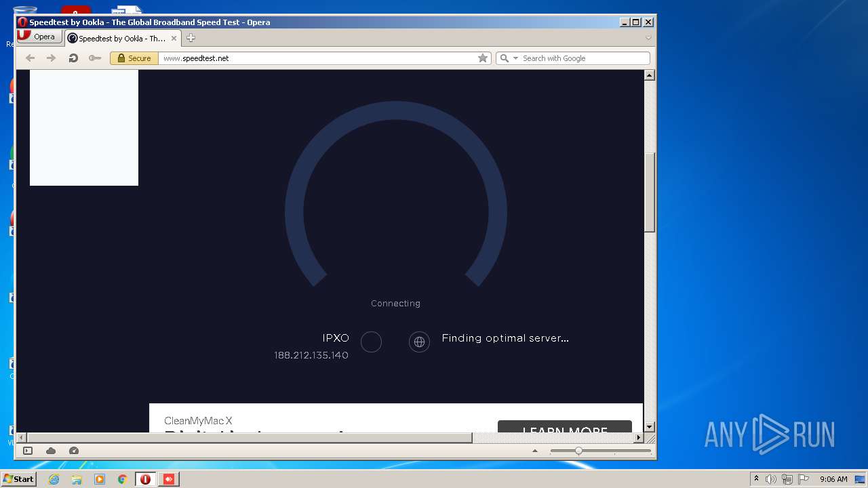
Task: Open the search engine dropdown arrow
Action: 515,58
